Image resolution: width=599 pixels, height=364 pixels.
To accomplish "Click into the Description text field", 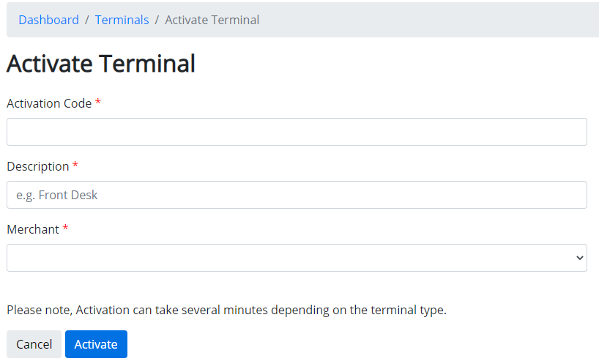I will tap(297, 195).
